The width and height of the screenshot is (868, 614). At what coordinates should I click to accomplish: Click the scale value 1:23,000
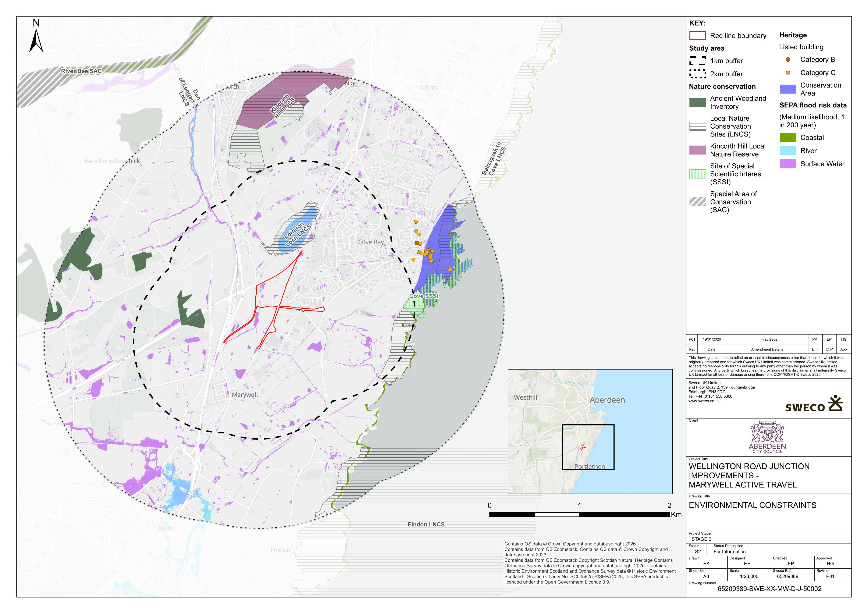tap(749, 576)
